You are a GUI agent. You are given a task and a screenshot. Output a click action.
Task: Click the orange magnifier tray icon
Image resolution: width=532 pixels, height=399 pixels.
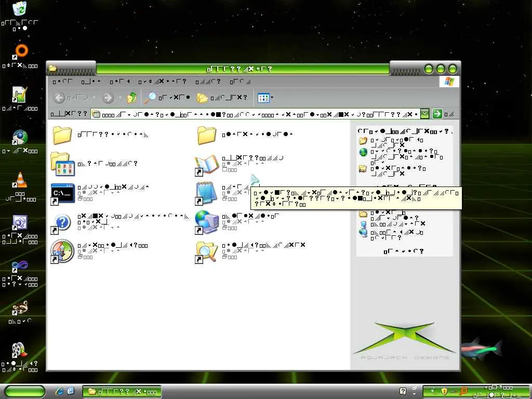click(463, 391)
